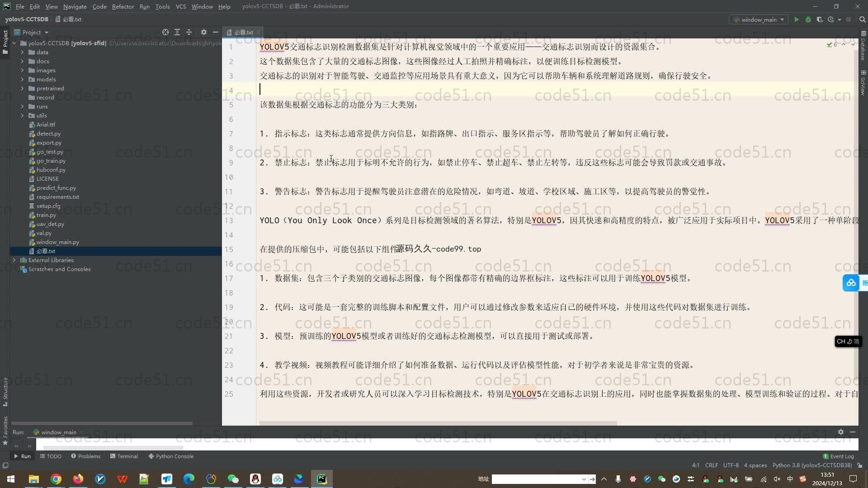The height and width of the screenshot is (488, 868).
Task: Open the File menu
Action: point(20,6)
